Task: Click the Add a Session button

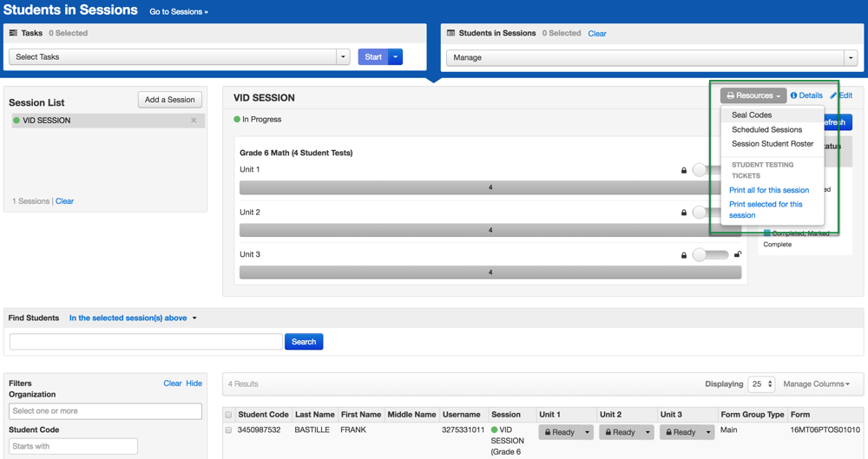Action: (x=170, y=100)
